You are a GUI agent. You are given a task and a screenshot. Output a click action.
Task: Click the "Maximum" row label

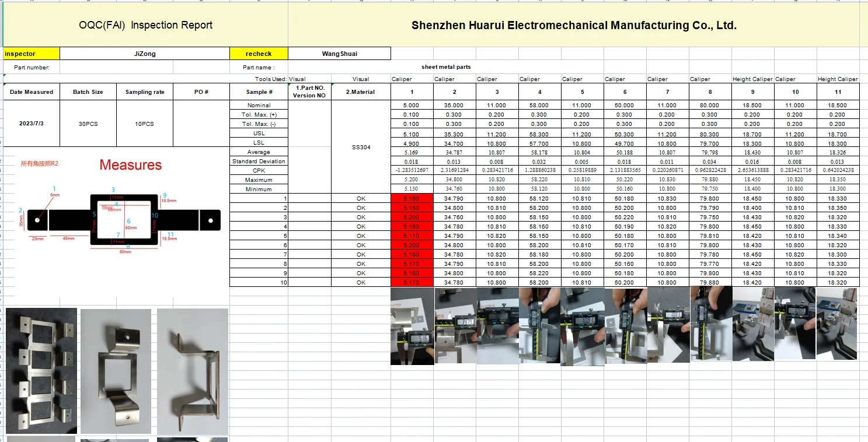(x=259, y=180)
